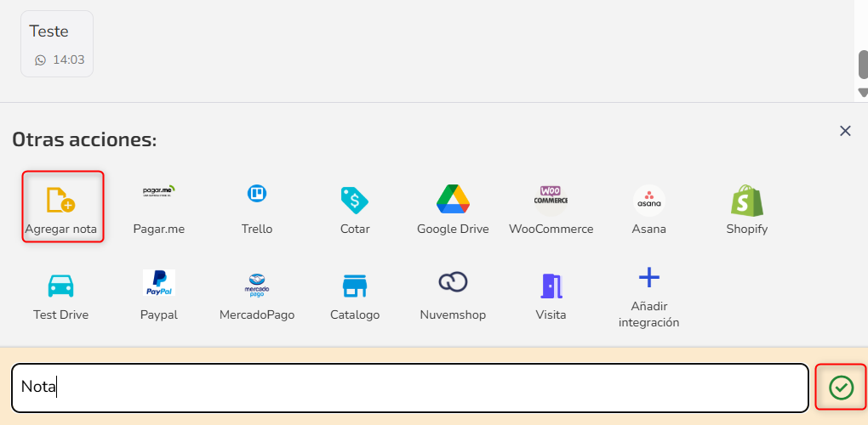Image resolution: width=868 pixels, height=425 pixels.
Task: Select the Shopify bag icon
Action: point(747,200)
